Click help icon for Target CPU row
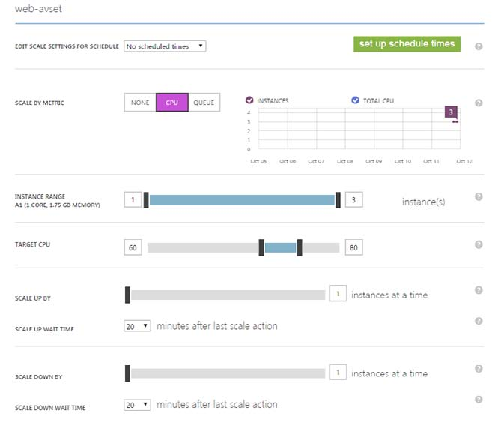Image resolution: width=504 pixels, height=422 pixels. point(479,245)
